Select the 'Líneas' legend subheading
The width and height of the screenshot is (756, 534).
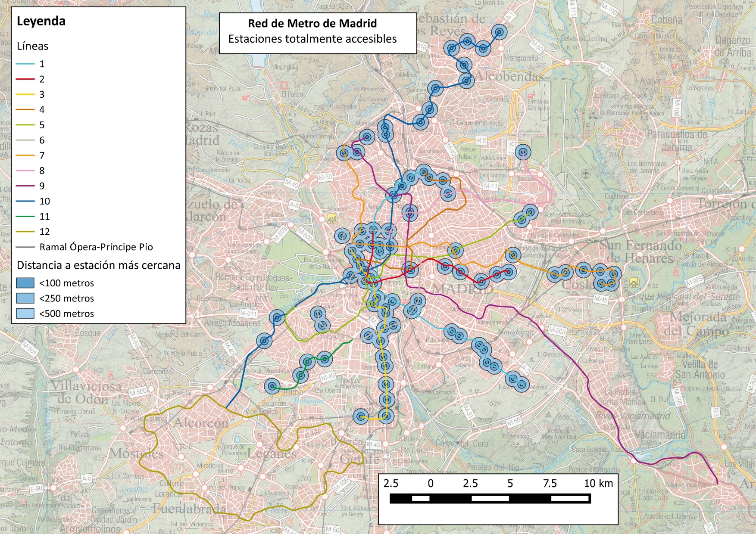point(32,46)
